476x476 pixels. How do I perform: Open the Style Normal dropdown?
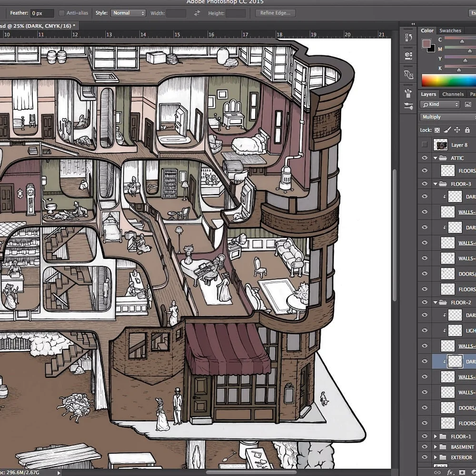(x=129, y=13)
